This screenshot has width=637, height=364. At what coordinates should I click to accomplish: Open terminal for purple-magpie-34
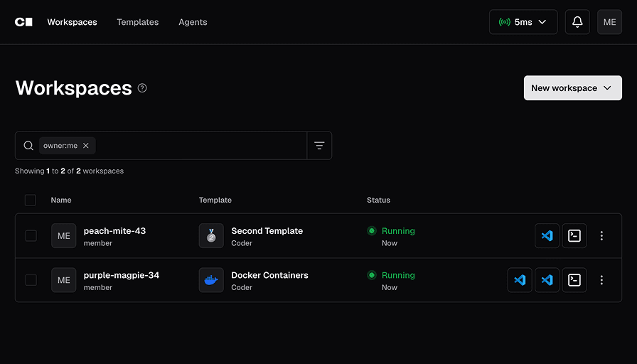[x=574, y=280]
